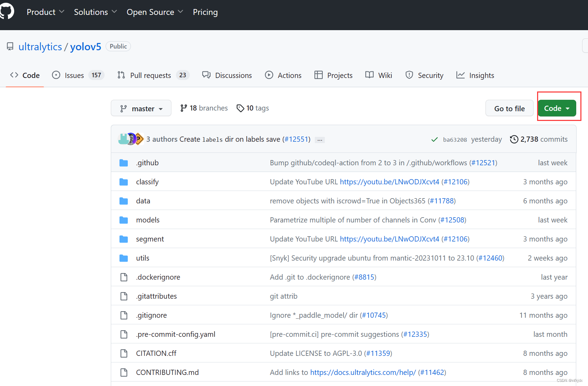The width and height of the screenshot is (588, 386).
Task: Click the models folder icon
Action: pyautogui.click(x=124, y=220)
